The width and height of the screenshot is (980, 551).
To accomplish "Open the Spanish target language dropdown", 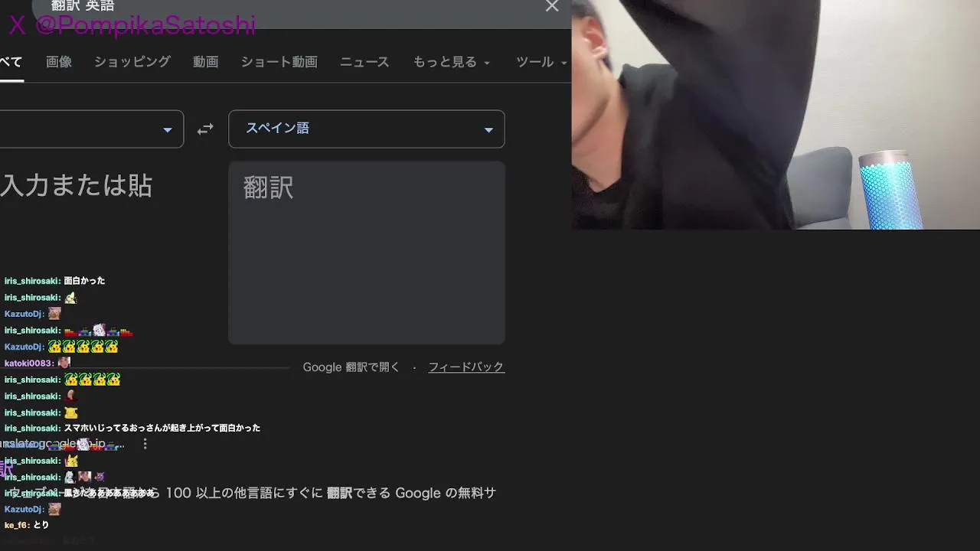I will tap(367, 129).
